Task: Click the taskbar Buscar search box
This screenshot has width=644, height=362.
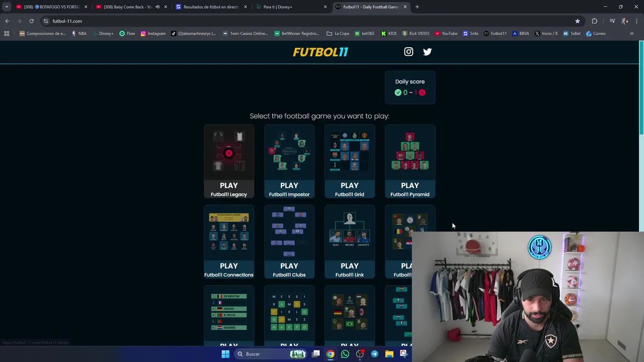Action: [x=272, y=354]
